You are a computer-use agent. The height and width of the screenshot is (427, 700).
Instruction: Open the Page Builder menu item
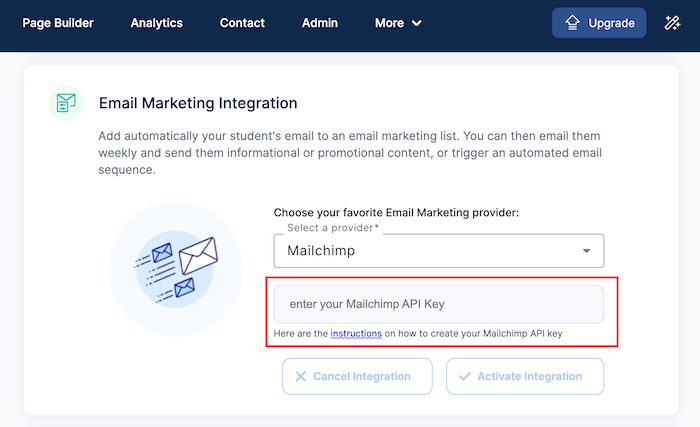58,23
